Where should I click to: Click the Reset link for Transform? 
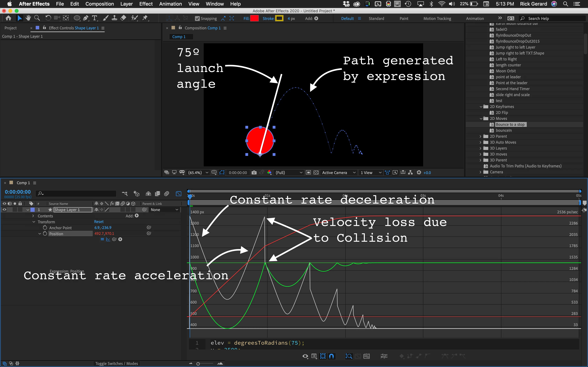pos(99,222)
